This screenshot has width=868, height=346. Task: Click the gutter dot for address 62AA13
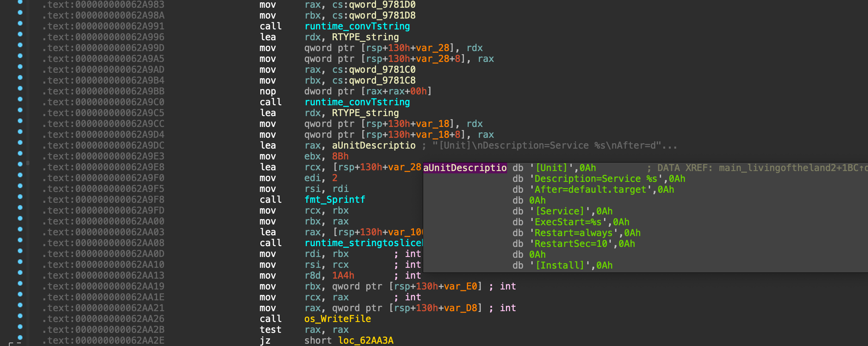(x=20, y=273)
